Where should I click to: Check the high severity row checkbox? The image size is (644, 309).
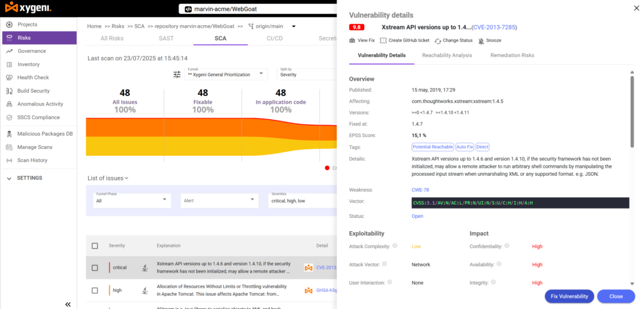tap(95, 291)
